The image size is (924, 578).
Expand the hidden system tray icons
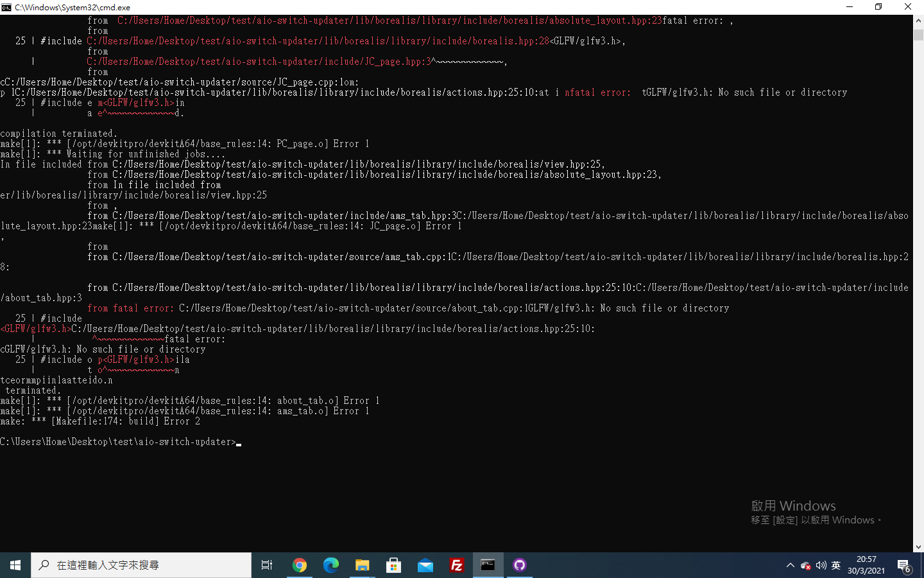[791, 565]
